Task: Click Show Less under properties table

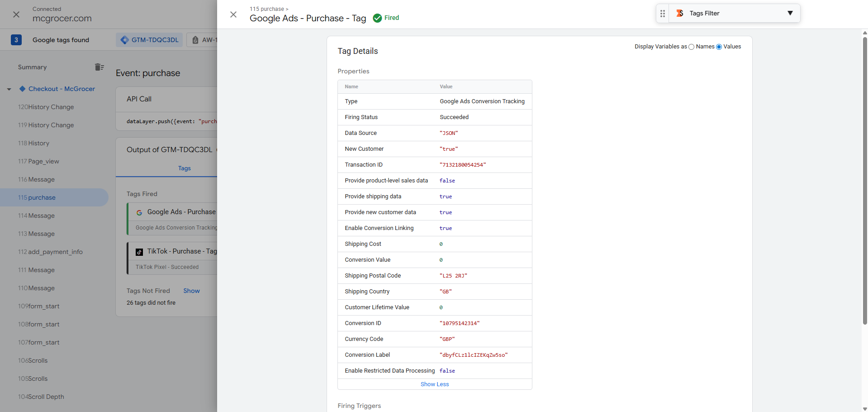Action: 434,384
